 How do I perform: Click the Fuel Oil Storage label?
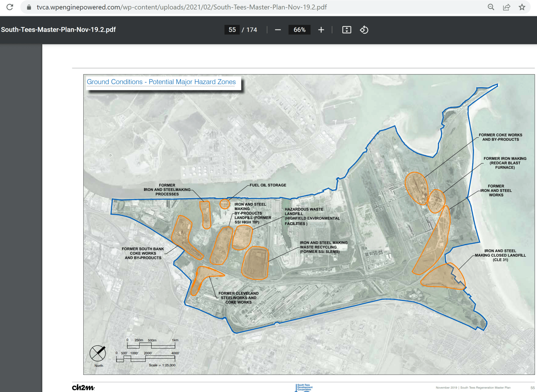tap(268, 185)
